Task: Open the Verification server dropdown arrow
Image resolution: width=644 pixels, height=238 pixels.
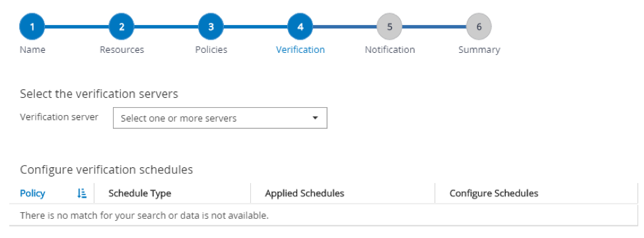Action: pos(315,118)
